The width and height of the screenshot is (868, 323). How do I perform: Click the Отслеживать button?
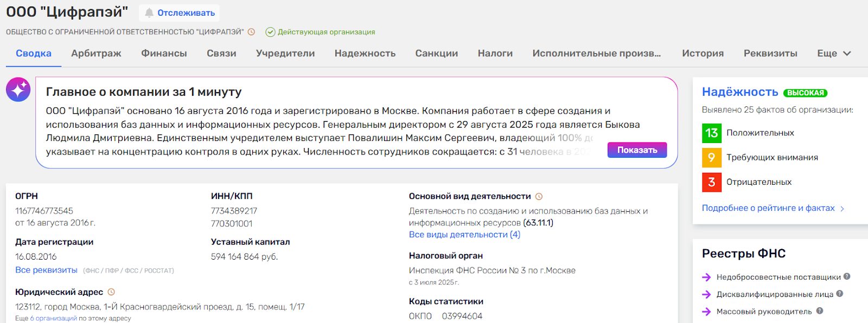pyautogui.click(x=180, y=12)
